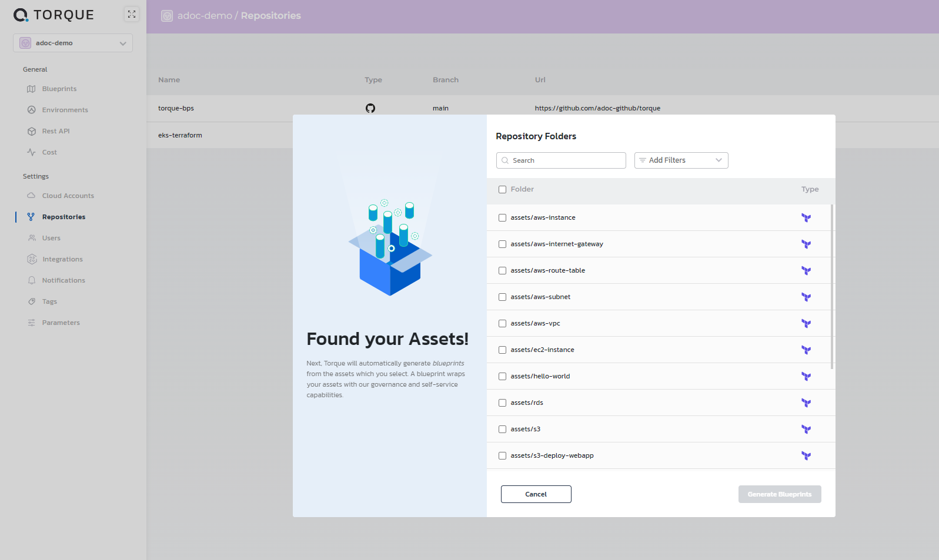Screen dimensions: 939x560
Task: Toggle the select-all Folder checkbox
Action: 502,189
